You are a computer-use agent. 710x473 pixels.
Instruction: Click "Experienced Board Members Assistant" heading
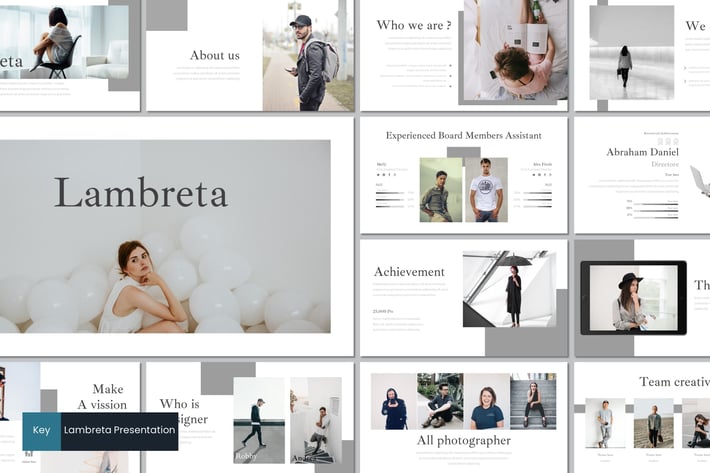coord(464,135)
